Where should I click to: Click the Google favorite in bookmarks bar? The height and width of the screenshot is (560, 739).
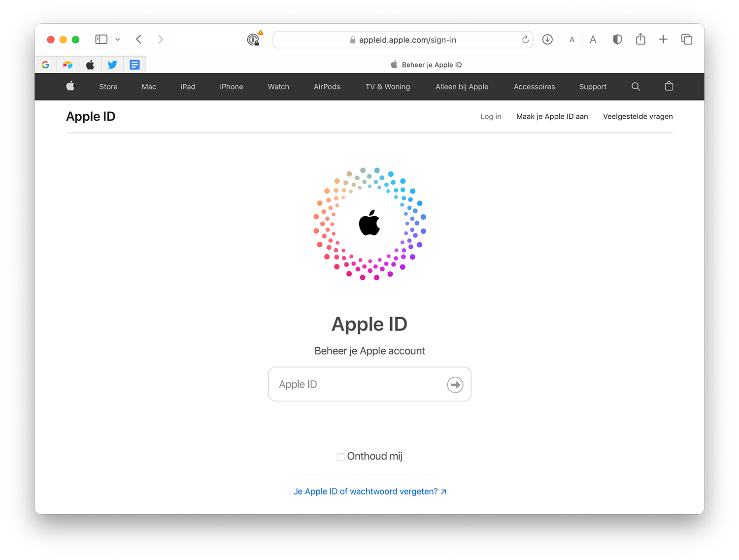coord(46,65)
